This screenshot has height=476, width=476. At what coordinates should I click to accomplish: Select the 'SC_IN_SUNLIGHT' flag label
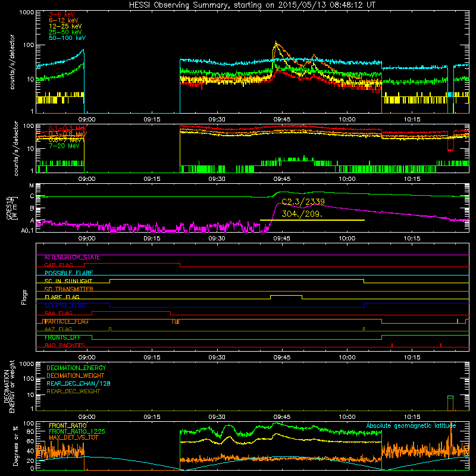point(68,281)
